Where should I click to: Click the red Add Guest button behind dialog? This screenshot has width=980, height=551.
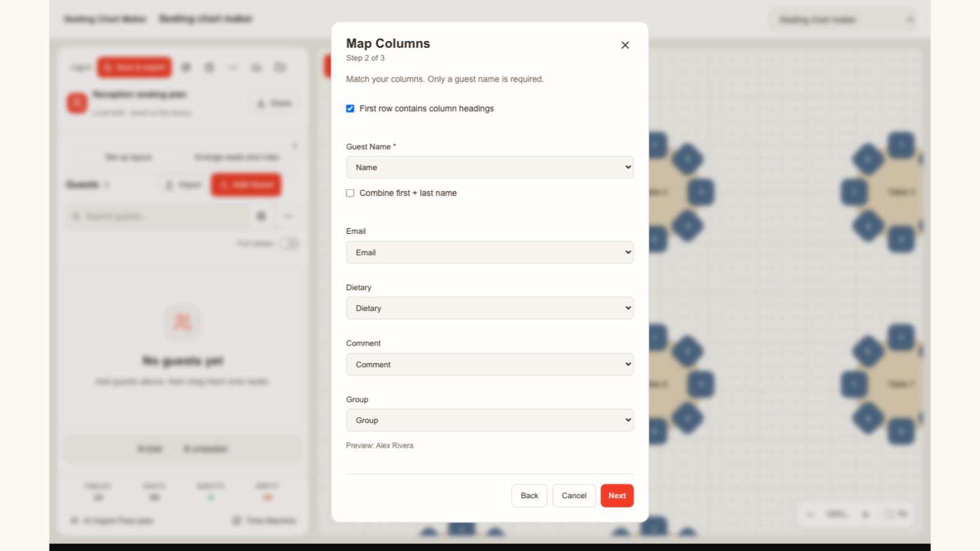pyautogui.click(x=246, y=185)
